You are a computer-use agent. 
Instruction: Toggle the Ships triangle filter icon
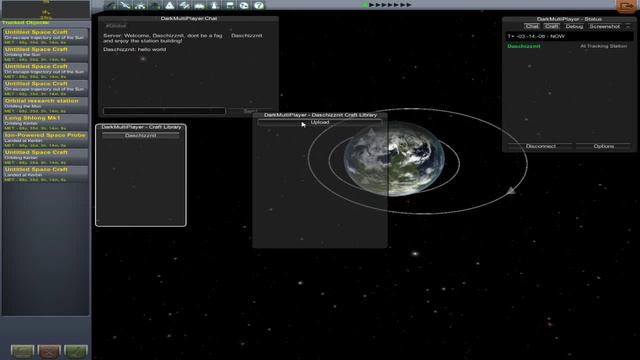pos(170,5)
